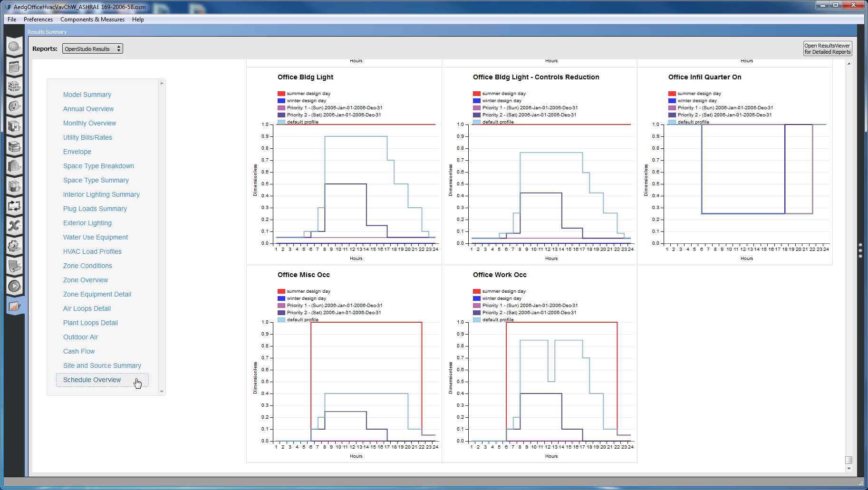Open Simulation Settings gear icon

(14, 246)
